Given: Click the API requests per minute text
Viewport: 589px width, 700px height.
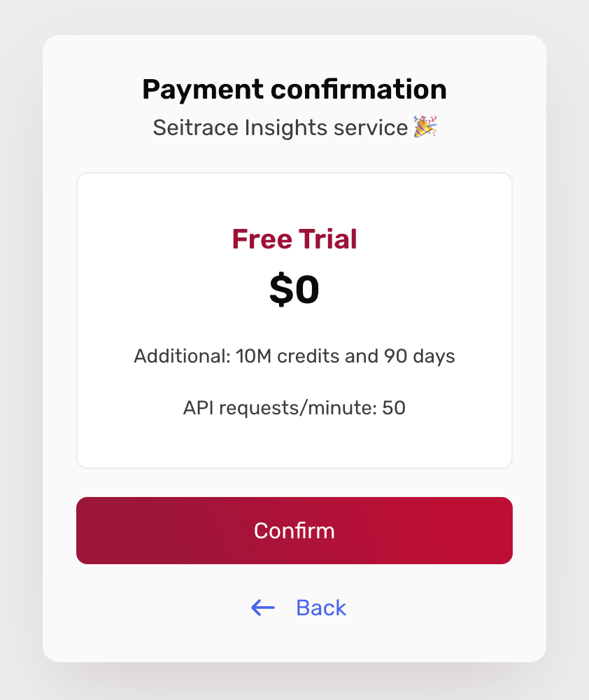Looking at the screenshot, I should coord(294,407).
